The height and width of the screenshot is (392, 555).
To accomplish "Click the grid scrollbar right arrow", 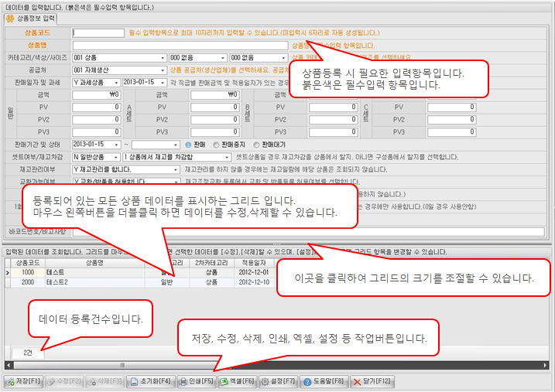I will click(x=546, y=365).
